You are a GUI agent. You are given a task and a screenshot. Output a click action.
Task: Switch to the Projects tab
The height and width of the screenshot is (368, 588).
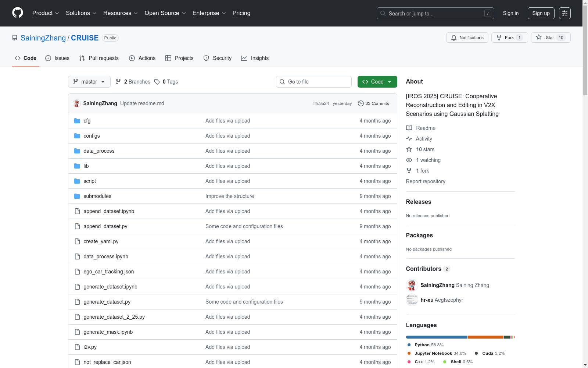click(x=179, y=58)
